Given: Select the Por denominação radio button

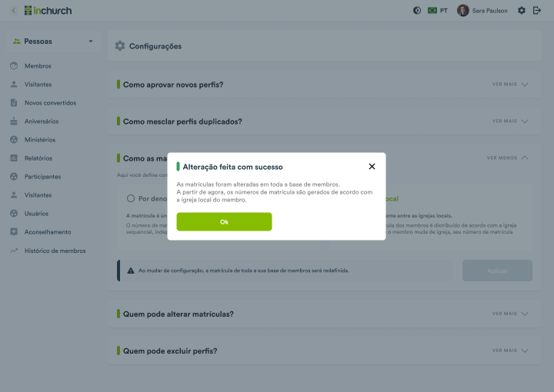Looking at the screenshot, I should click(131, 198).
